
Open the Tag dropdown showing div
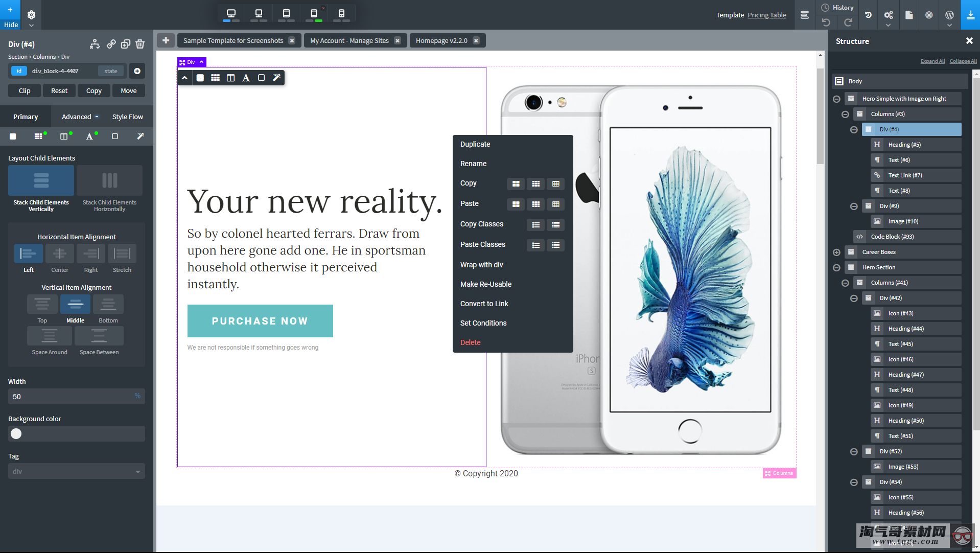pyautogui.click(x=76, y=471)
